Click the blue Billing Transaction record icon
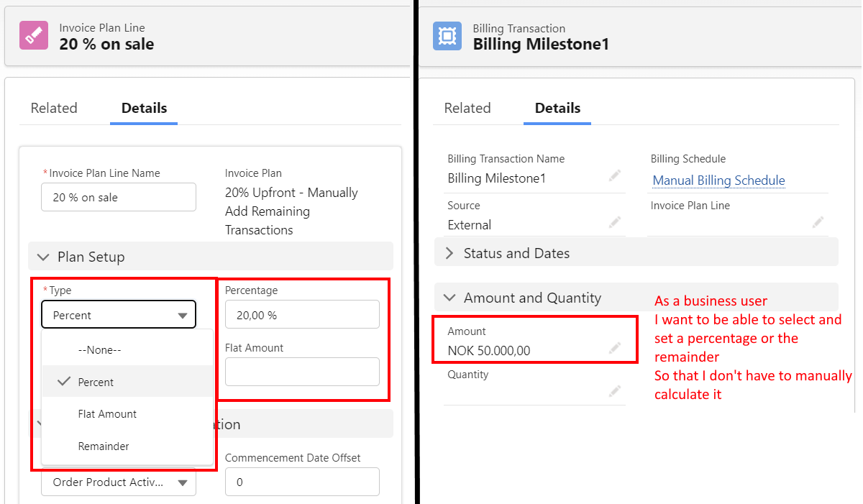Viewport: 863px width, 504px height. pyautogui.click(x=447, y=35)
